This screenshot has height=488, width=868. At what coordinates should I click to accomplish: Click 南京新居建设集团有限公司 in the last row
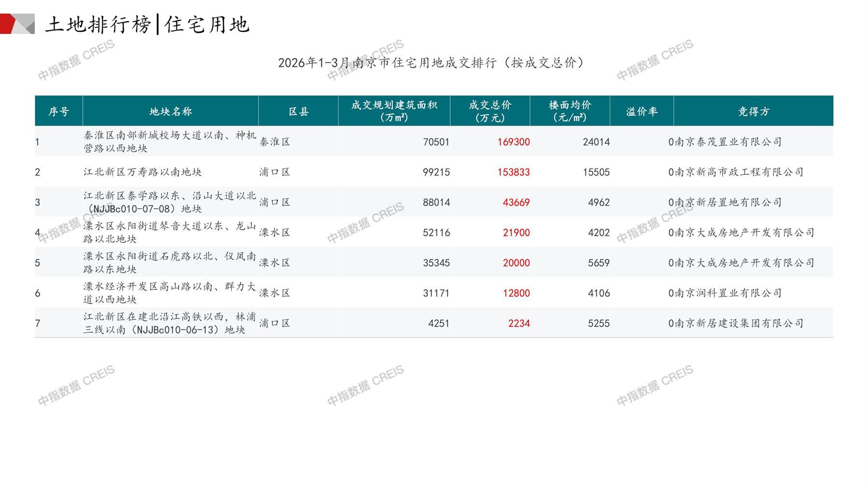pos(739,323)
